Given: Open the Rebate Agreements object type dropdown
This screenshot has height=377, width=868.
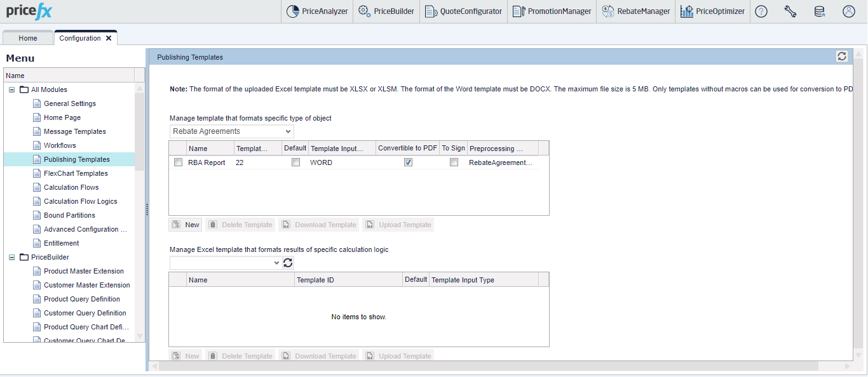Looking at the screenshot, I should pos(287,131).
